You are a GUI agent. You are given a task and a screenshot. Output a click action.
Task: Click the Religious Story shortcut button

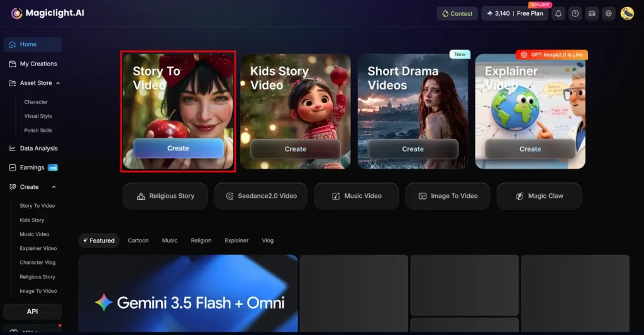[165, 196]
